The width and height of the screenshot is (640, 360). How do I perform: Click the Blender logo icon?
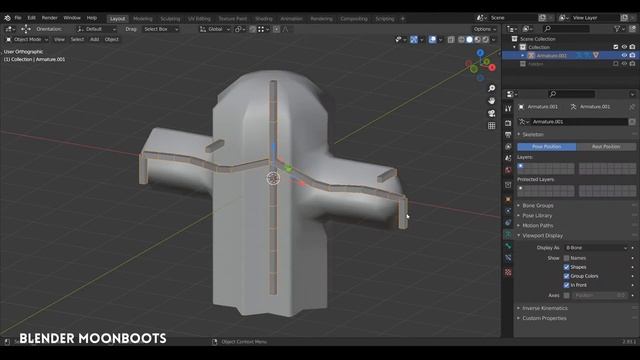point(7,18)
